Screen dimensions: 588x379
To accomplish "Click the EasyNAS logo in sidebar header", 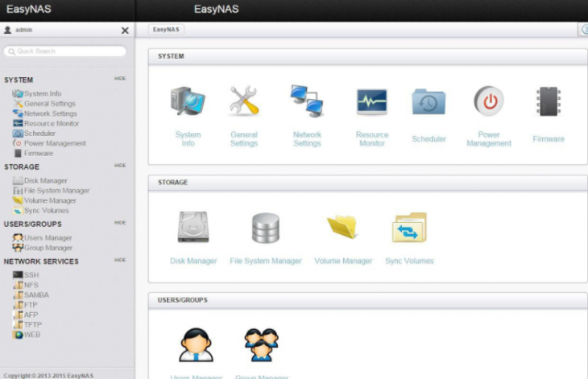I will [x=29, y=10].
